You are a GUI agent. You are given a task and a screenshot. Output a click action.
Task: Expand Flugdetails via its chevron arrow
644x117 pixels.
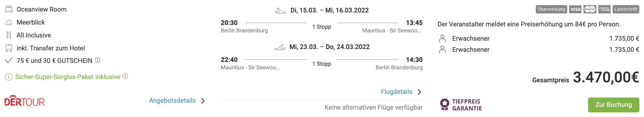coord(420,92)
